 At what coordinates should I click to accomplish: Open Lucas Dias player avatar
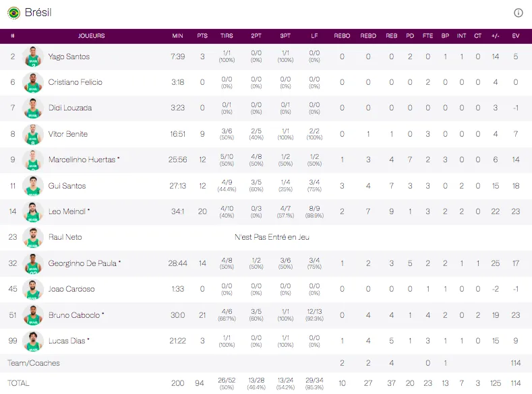pyautogui.click(x=32, y=341)
